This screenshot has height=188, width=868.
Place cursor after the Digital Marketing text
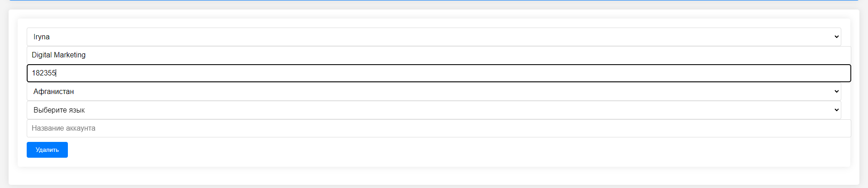86,55
